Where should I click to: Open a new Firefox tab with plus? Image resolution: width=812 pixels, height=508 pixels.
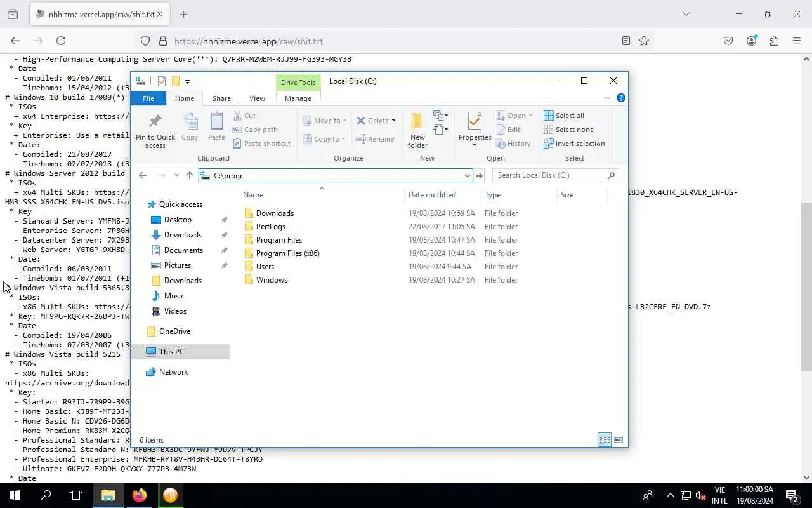pyautogui.click(x=183, y=14)
